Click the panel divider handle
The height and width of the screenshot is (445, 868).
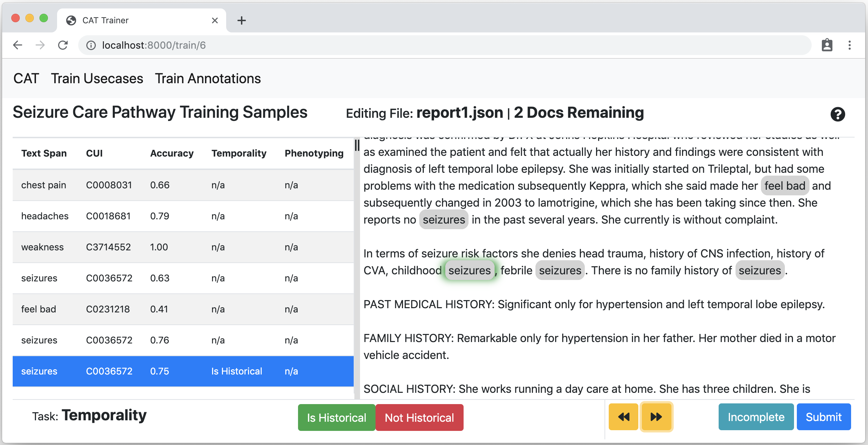point(357,145)
